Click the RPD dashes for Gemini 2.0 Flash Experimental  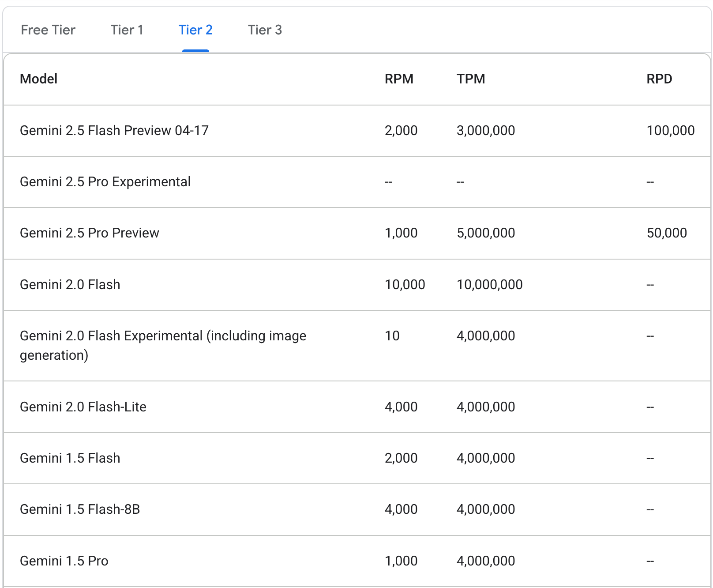tap(650, 336)
